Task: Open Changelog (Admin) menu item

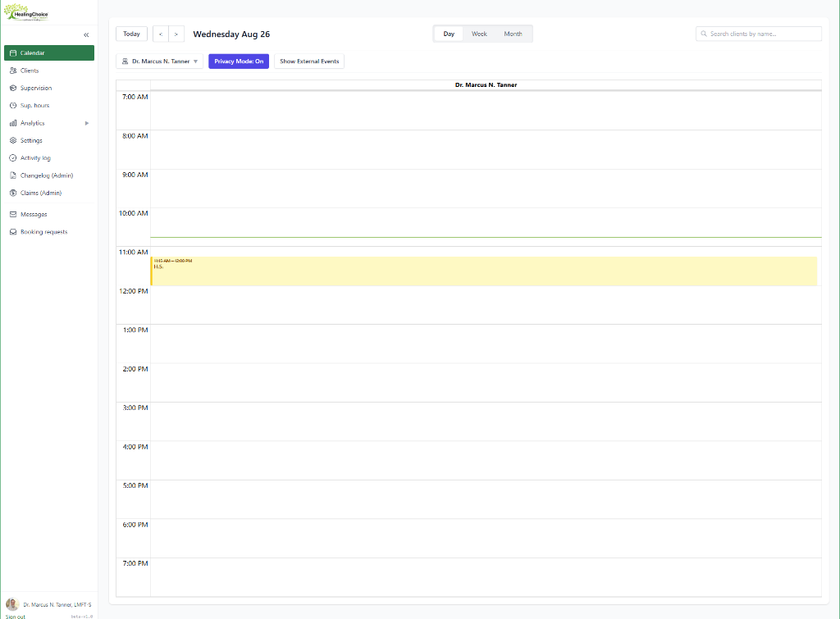Action: tap(49, 175)
